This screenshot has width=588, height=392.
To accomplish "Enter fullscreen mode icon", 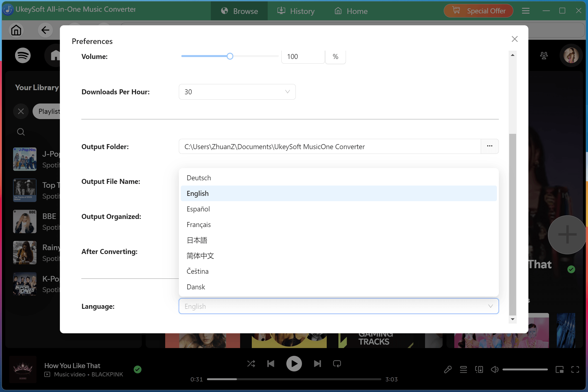I will pos(575,369).
